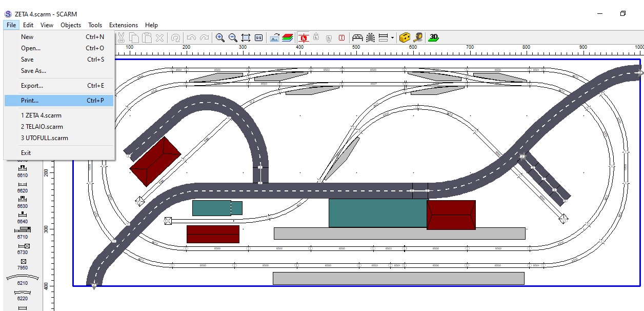Image resolution: width=644 pixels, height=311 pixels.
Task: Click the yellow toolbox icon
Action: point(405,37)
